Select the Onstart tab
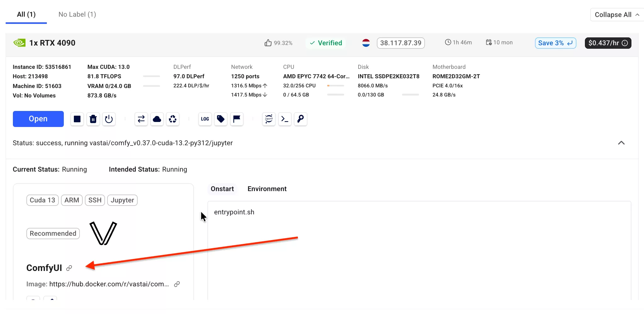This screenshot has width=644, height=314. [x=222, y=189]
